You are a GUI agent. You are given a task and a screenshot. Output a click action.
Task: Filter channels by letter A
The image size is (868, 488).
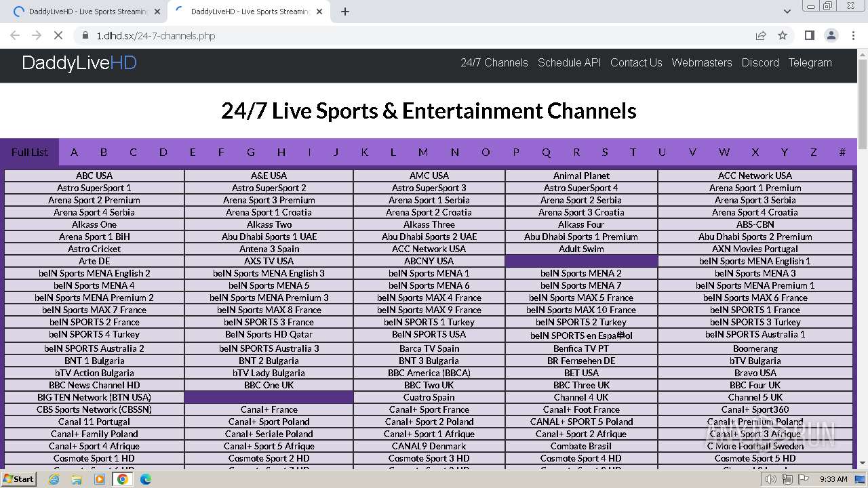coord(74,152)
